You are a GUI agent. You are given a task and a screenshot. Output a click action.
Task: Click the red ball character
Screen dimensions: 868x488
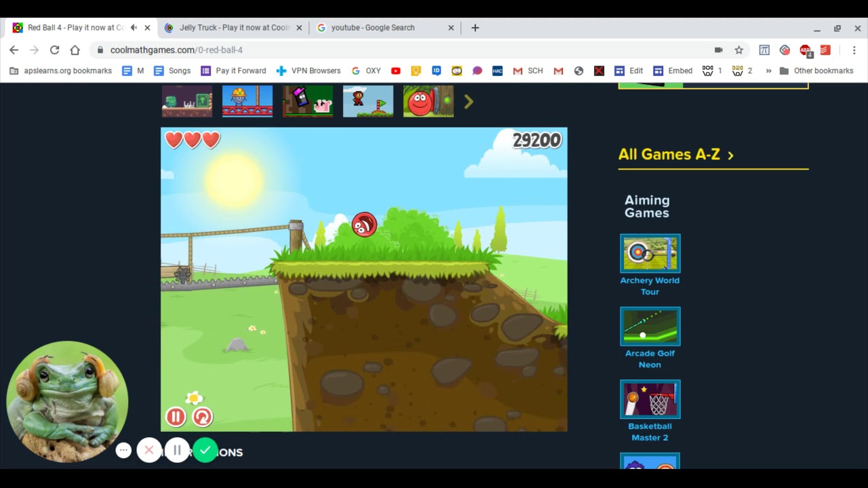[364, 225]
